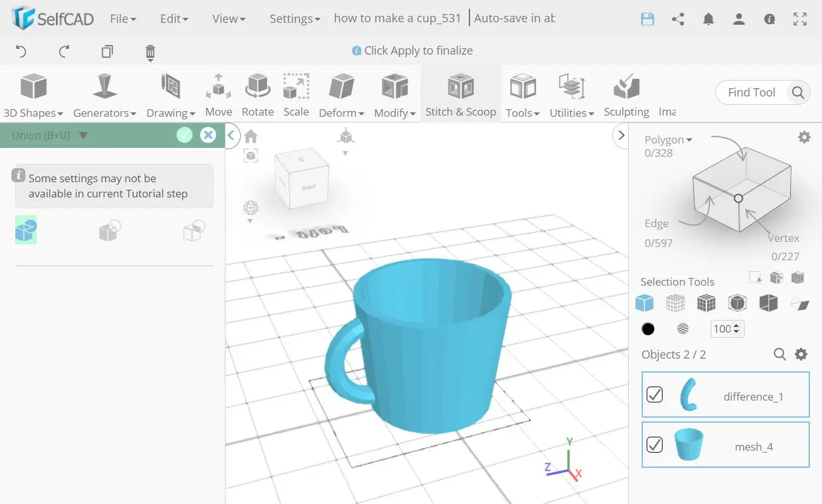Open the right panel settings gear

[x=804, y=137]
